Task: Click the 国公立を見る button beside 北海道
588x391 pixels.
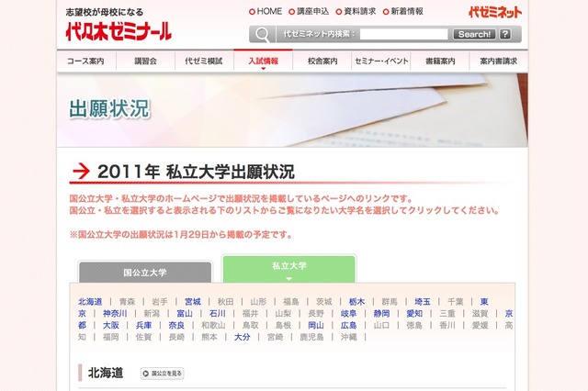Action: click(163, 374)
